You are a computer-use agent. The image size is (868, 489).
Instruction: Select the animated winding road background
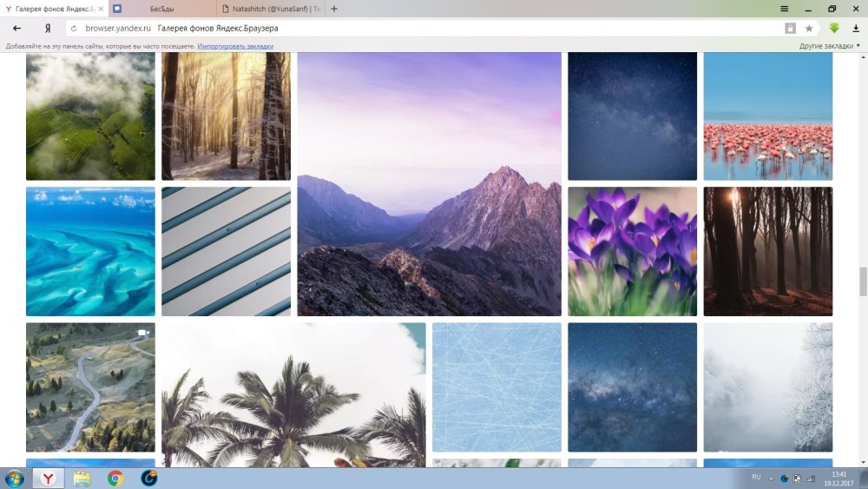(x=90, y=387)
